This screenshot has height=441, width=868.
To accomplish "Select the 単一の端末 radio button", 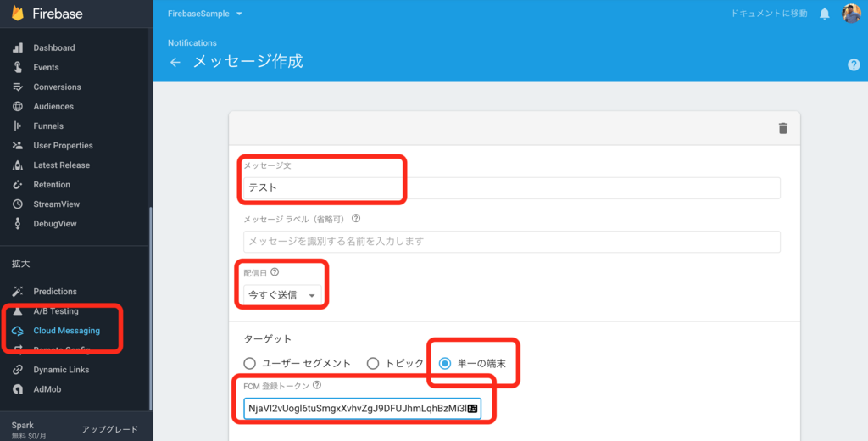I will tap(444, 364).
